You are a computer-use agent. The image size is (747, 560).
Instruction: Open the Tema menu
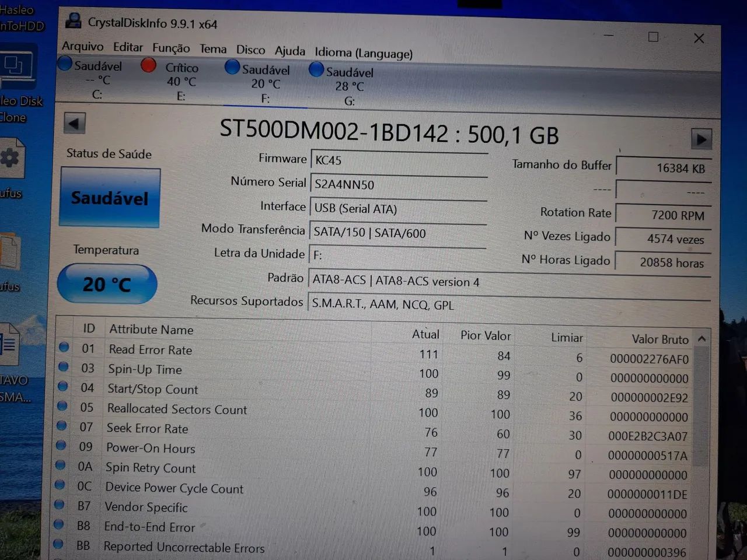click(213, 50)
